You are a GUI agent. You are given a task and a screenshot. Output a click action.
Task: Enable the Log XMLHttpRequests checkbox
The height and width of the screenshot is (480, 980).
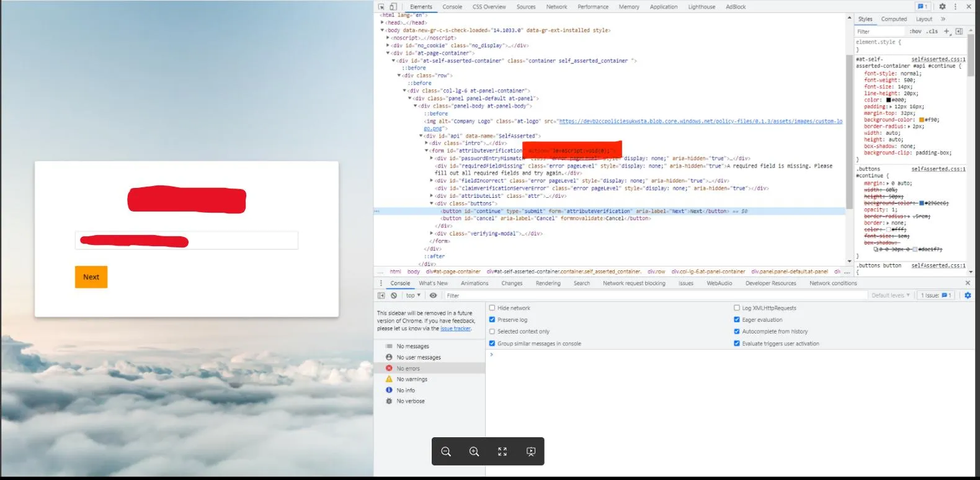(x=737, y=308)
